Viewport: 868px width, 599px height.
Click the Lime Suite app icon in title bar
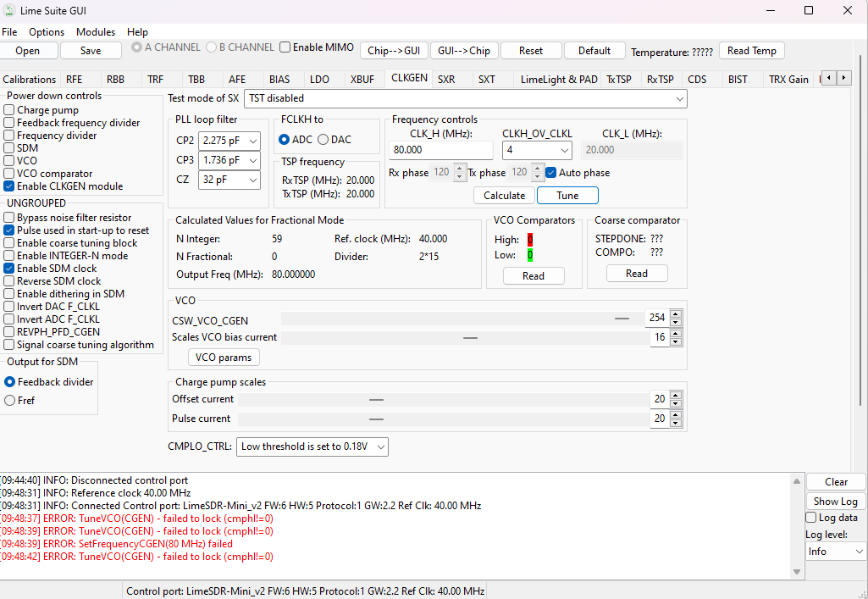click(x=8, y=10)
